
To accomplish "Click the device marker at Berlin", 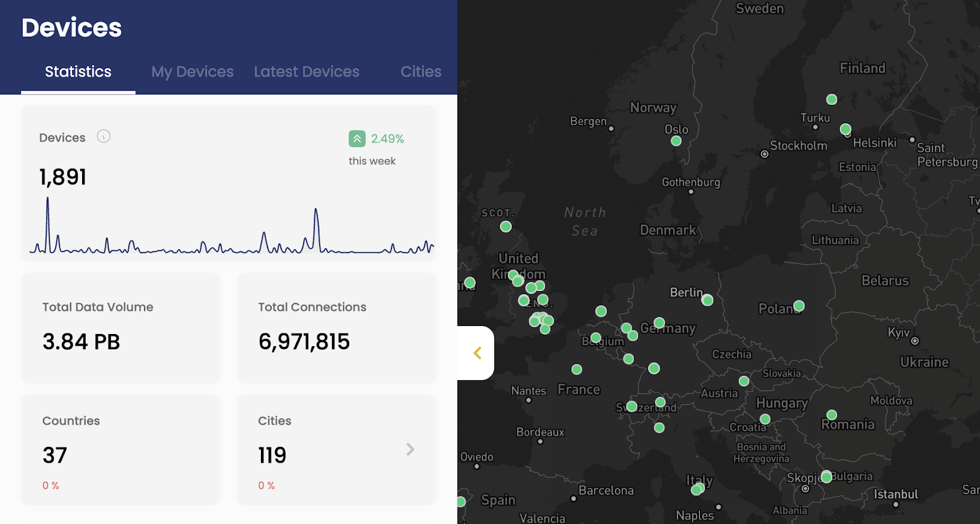I will (707, 300).
